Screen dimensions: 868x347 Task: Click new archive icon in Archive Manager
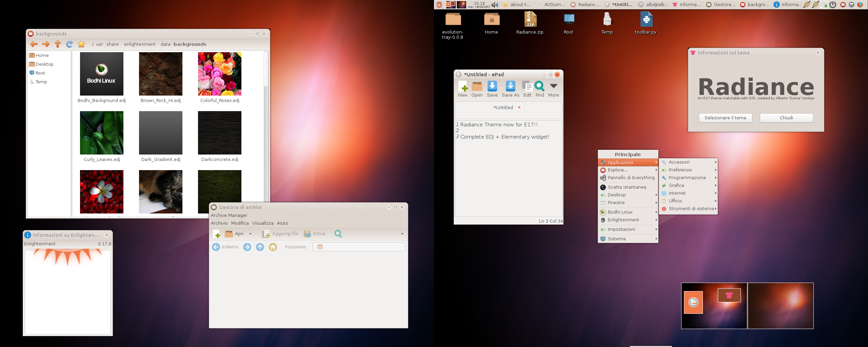point(217,234)
